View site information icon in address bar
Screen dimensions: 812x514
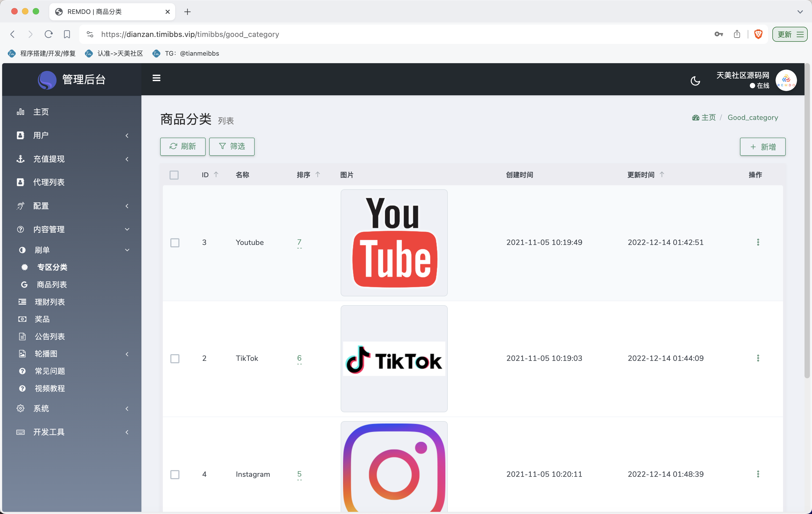pyautogui.click(x=90, y=34)
